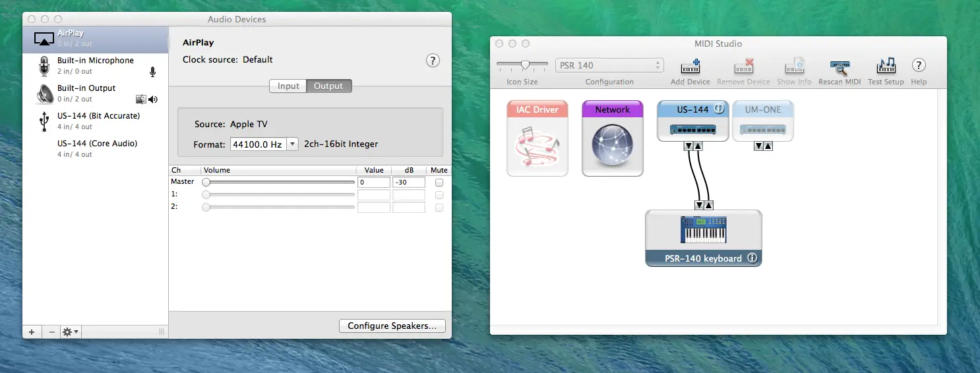Click the microphone icon beside Built-in Microphone

45,67
